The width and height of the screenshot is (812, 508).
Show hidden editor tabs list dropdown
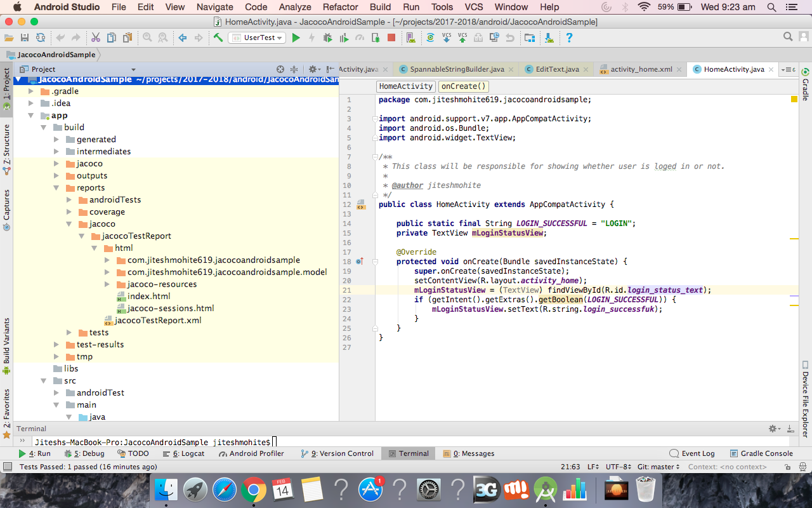789,69
